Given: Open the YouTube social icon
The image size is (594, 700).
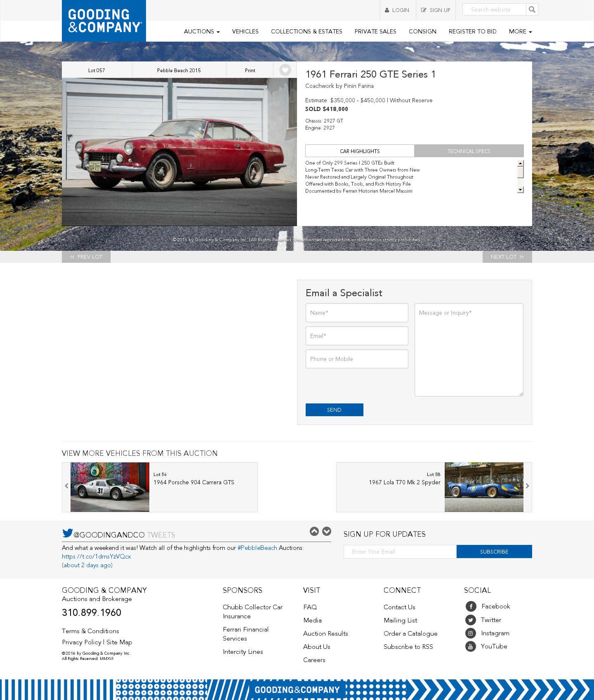Looking at the screenshot, I should coord(471,646).
